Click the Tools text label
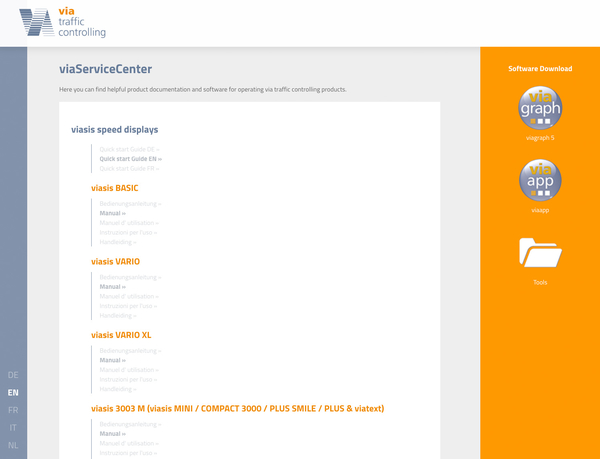Viewport: 600px width, 459px height. (540, 282)
